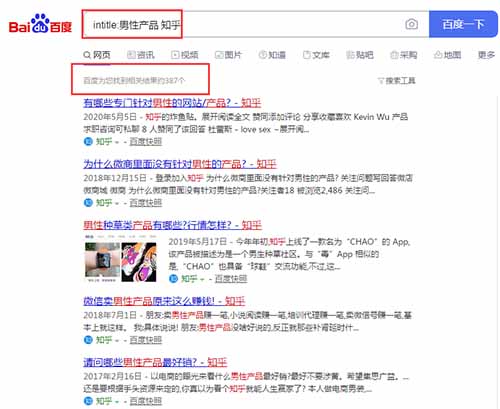Click watch thumbnail in 男性种草类产品 result

point(102,260)
